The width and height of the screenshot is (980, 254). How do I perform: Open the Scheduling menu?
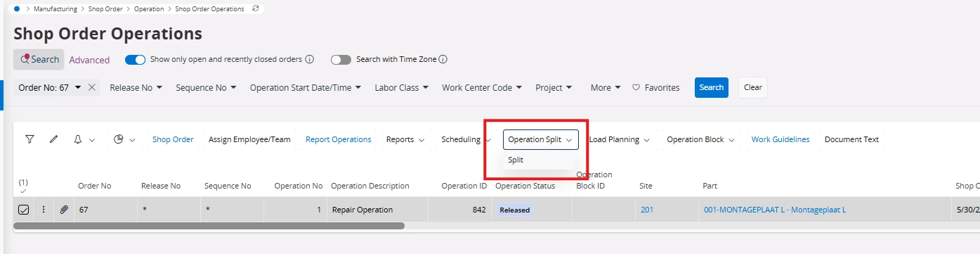point(466,139)
